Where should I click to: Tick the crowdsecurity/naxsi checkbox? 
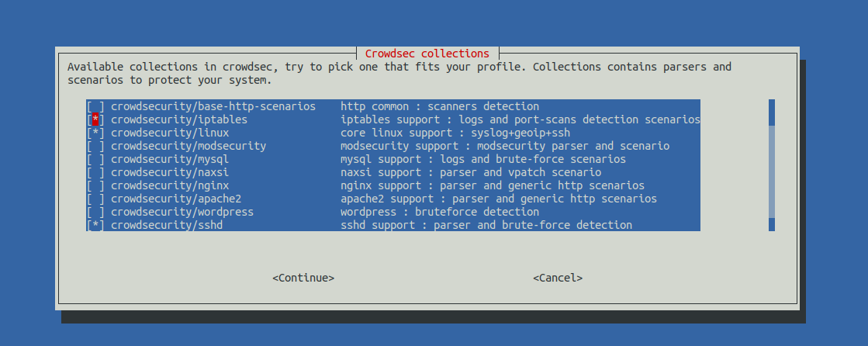tap(95, 172)
